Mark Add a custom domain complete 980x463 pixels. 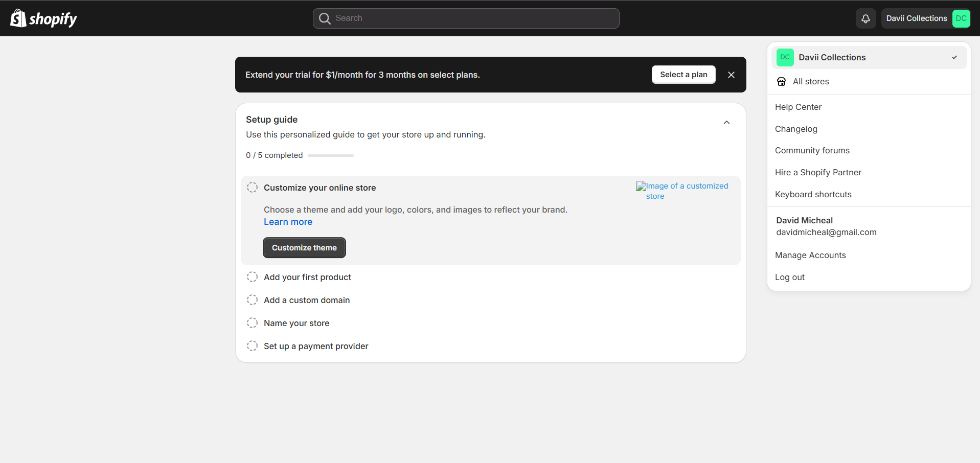click(x=252, y=299)
